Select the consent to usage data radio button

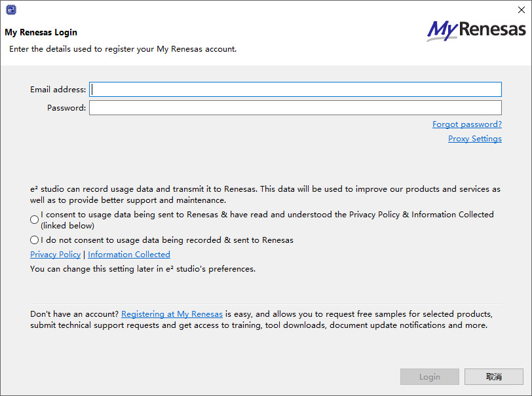pyautogui.click(x=34, y=220)
